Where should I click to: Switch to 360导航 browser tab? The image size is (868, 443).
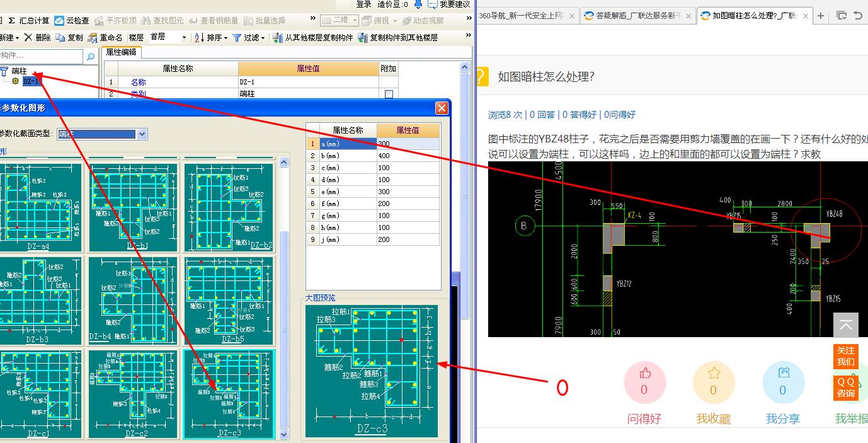[x=527, y=15]
